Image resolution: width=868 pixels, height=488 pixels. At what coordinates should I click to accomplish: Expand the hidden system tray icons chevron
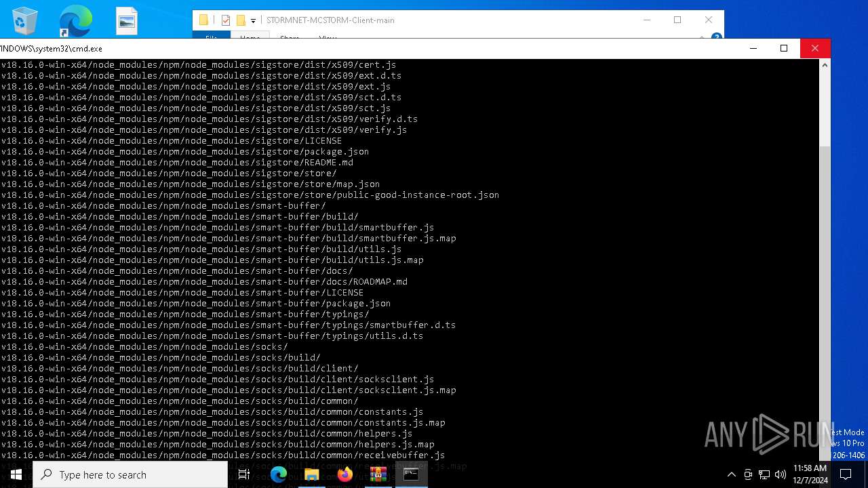[x=731, y=474]
